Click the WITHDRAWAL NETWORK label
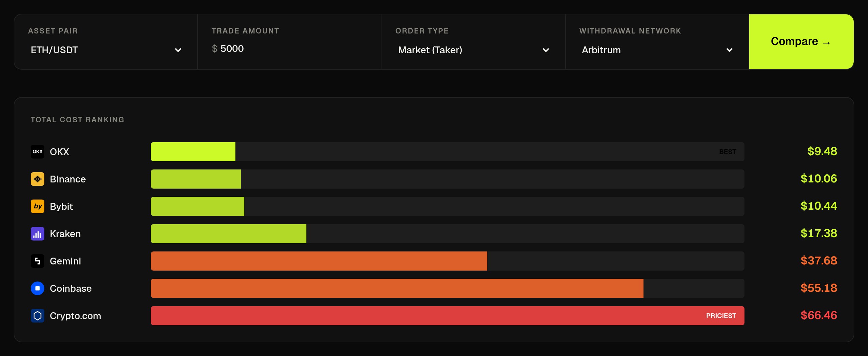Image resolution: width=868 pixels, height=356 pixels. click(630, 31)
